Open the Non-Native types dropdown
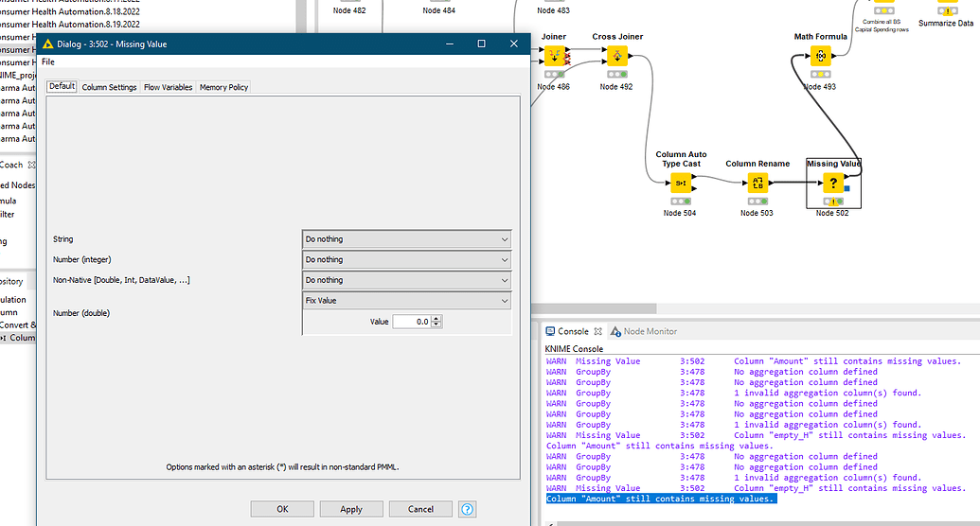This screenshot has height=526, width=980. 406,280
